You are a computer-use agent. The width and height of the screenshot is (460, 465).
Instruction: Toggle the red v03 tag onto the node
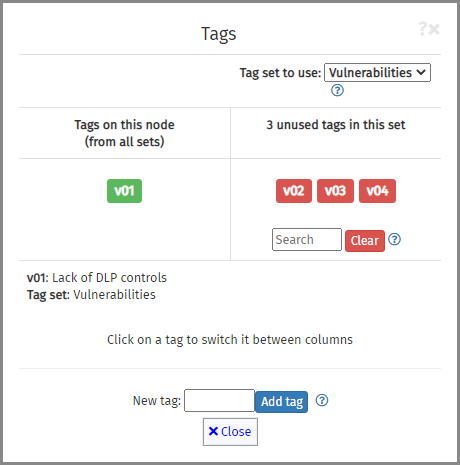coord(335,191)
